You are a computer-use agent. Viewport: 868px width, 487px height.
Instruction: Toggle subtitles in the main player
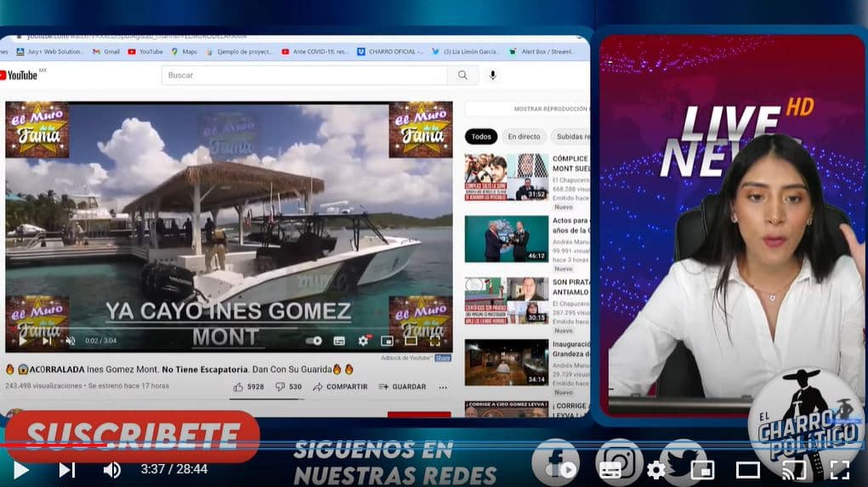point(610,470)
